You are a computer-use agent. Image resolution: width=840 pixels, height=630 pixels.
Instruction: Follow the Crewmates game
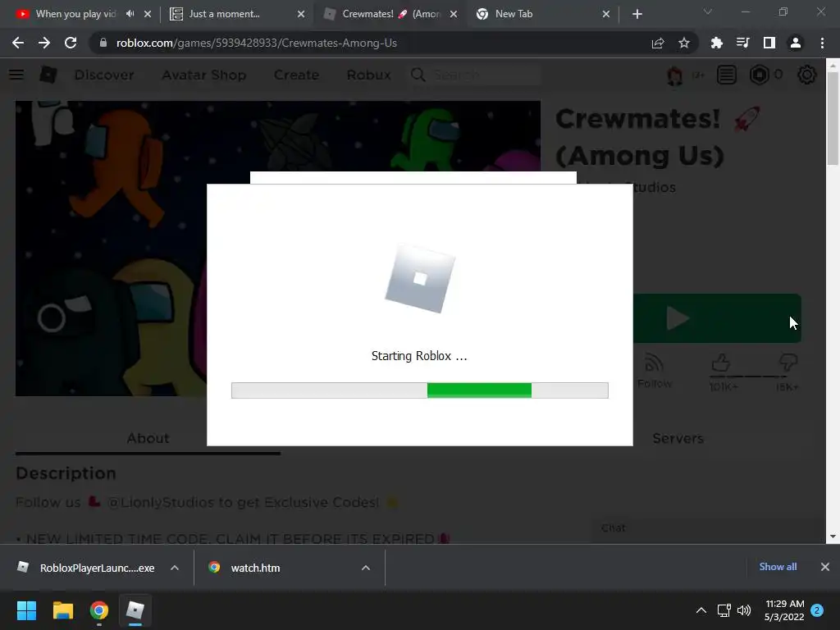(654, 372)
